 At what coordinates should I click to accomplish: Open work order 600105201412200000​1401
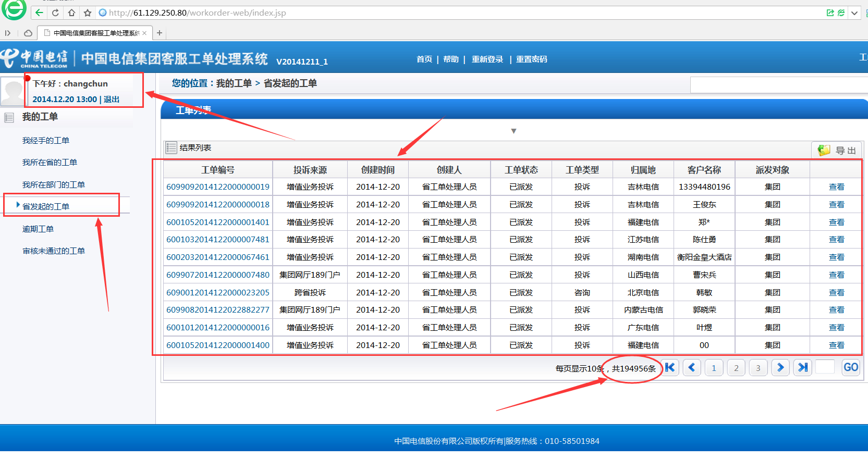(x=218, y=222)
